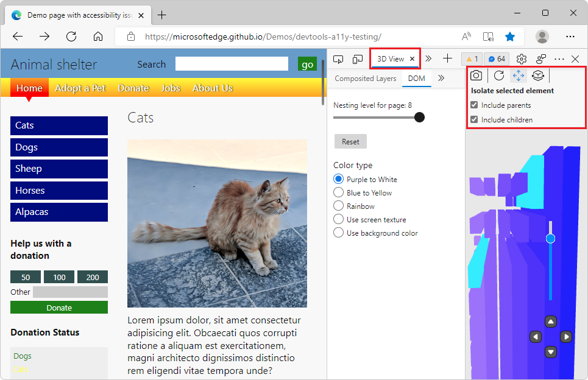Open the Sheep sidebar link
This screenshot has width=588, height=380.
point(59,169)
